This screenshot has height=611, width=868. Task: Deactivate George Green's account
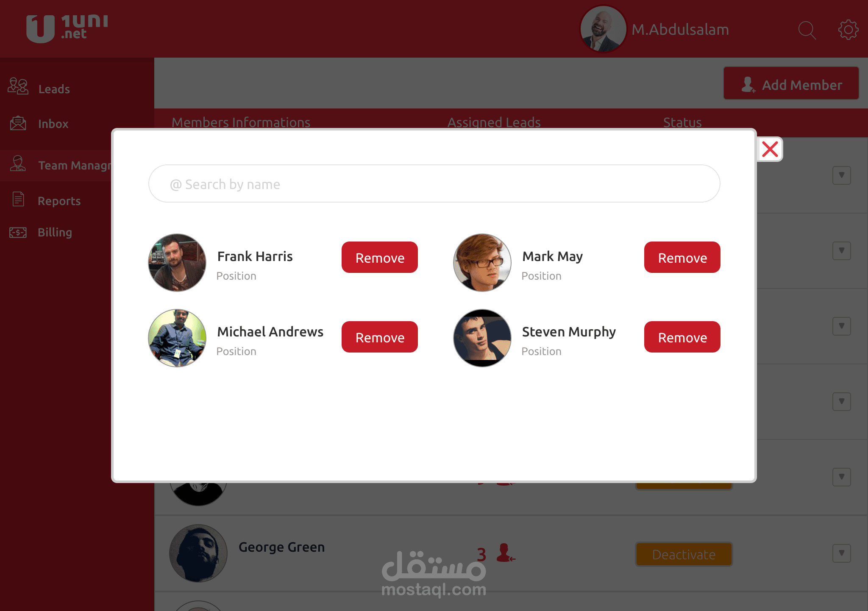click(x=684, y=554)
